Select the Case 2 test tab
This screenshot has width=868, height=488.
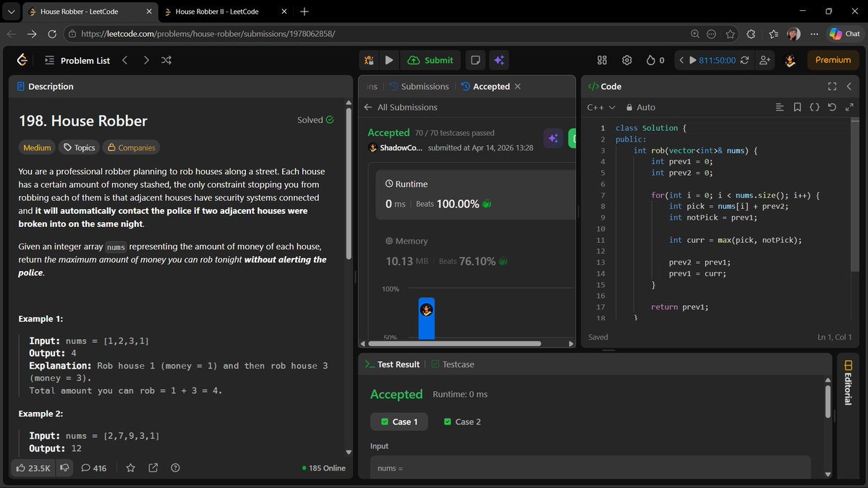(461, 421)
